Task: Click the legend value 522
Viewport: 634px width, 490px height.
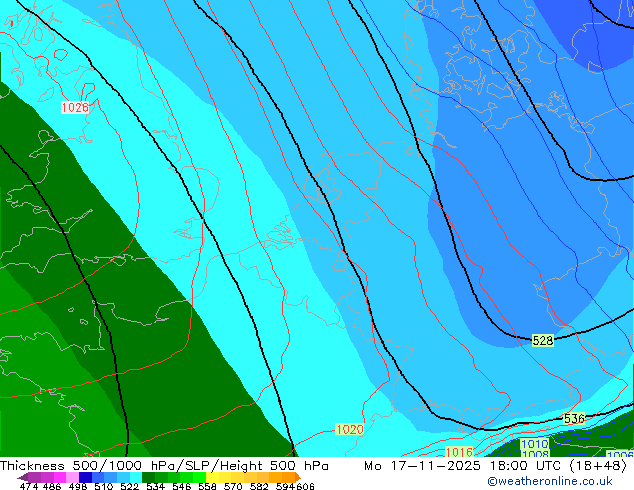Action: click(129, 486)
